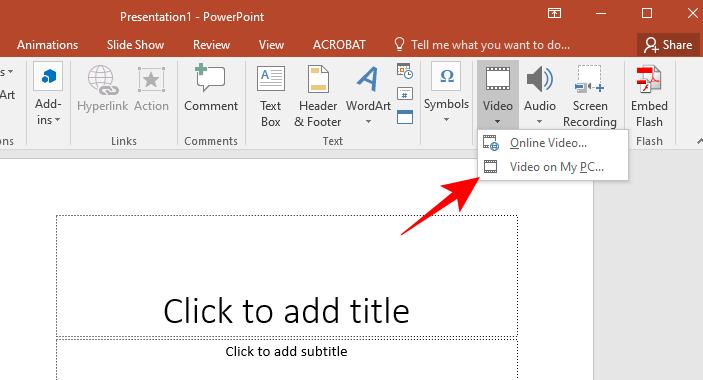703x380 pixels.
Task: Insert Object icon in Text group
Action: coord(405,117)
